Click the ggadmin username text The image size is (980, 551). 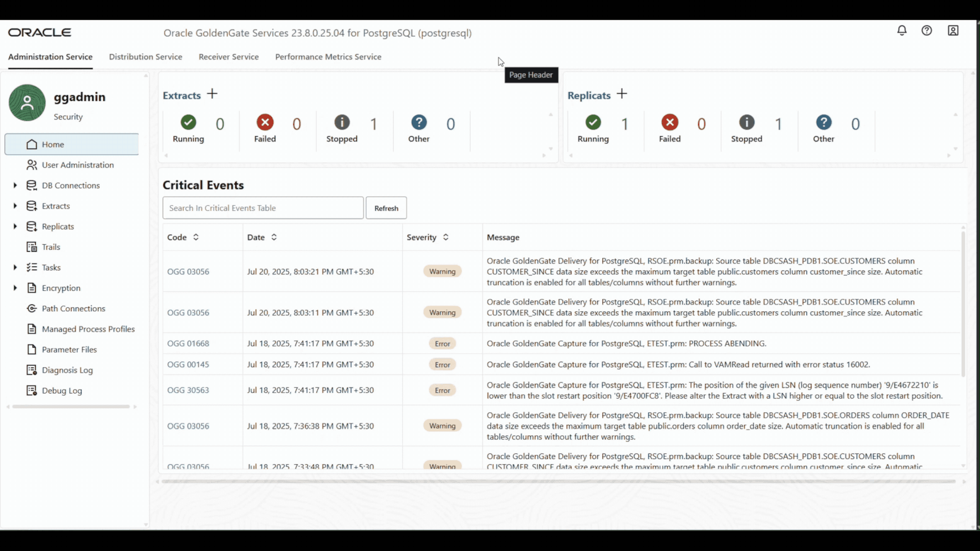pyautogui.click(x=79, y=97)
